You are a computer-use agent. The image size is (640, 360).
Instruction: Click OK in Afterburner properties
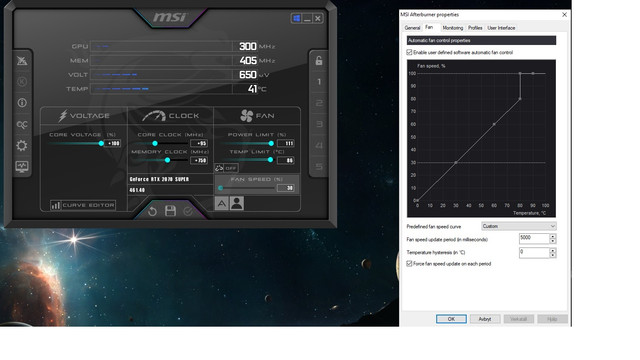tap(451, 319)
